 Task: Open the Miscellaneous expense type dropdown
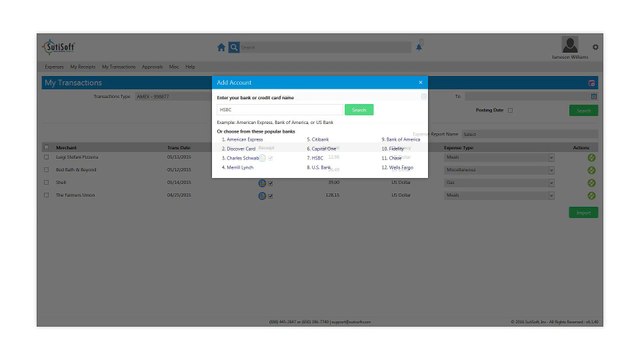[x=499, y=170]
